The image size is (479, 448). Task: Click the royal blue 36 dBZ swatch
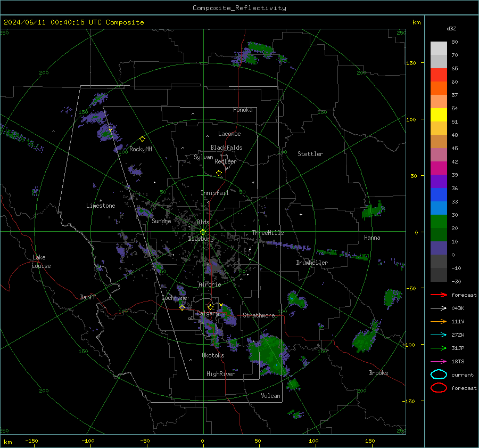(x=439, y=194)
